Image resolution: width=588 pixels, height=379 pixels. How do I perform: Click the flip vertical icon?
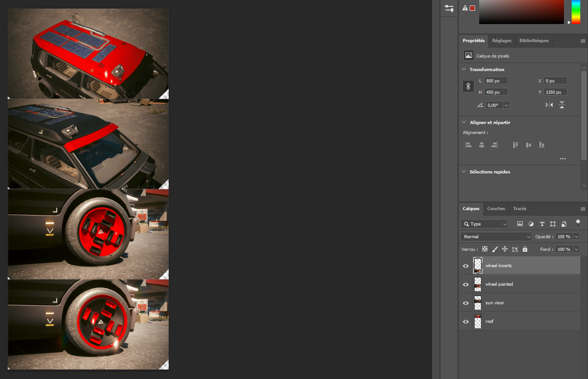562,105
